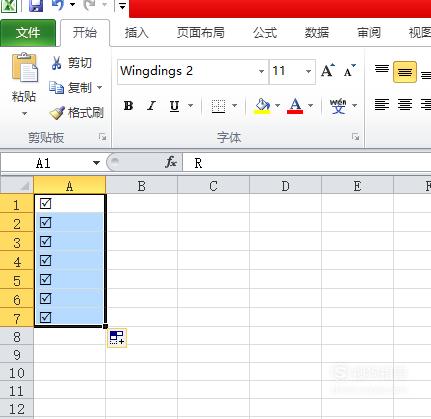Click the formula bar showing R

pos(307,163)
